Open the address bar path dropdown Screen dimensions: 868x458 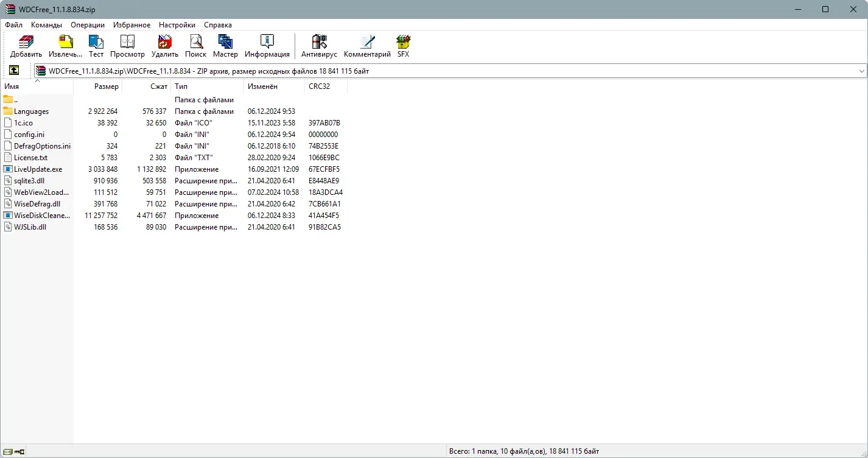tap(862, 71)
